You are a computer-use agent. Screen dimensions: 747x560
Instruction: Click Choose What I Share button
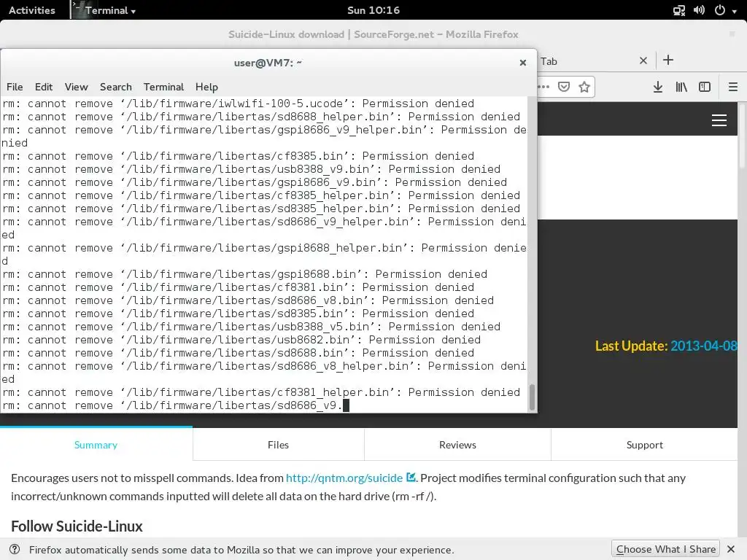tap(665, 549)
